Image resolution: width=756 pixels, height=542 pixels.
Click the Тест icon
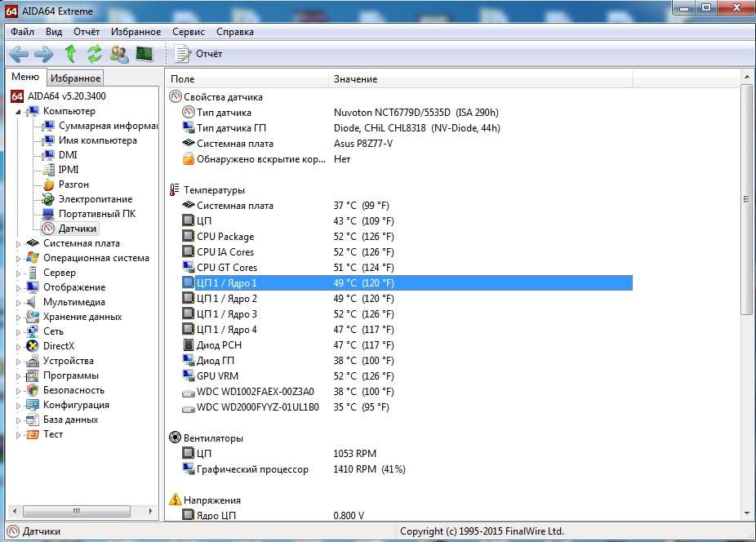click(33, 434)
